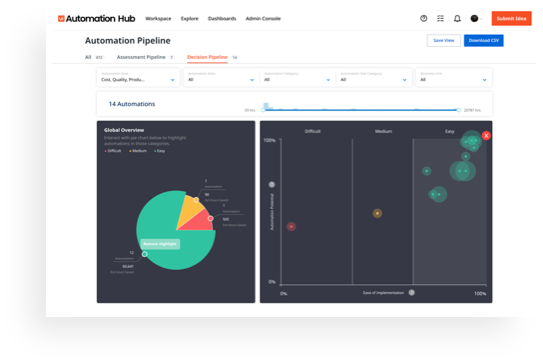Click the Submit Idea button
Viewport: 543px width, 363px height.
click(511, 18)
